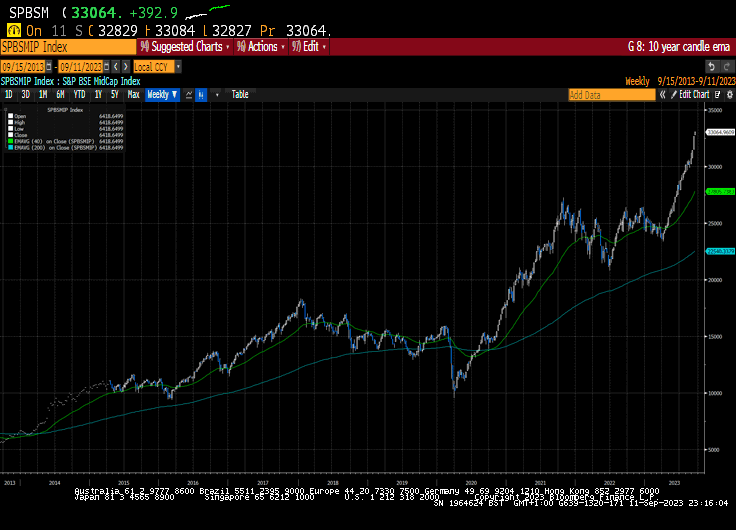Select the candle chart type icon
The image size is (736, 530).
tap(201, 95)
